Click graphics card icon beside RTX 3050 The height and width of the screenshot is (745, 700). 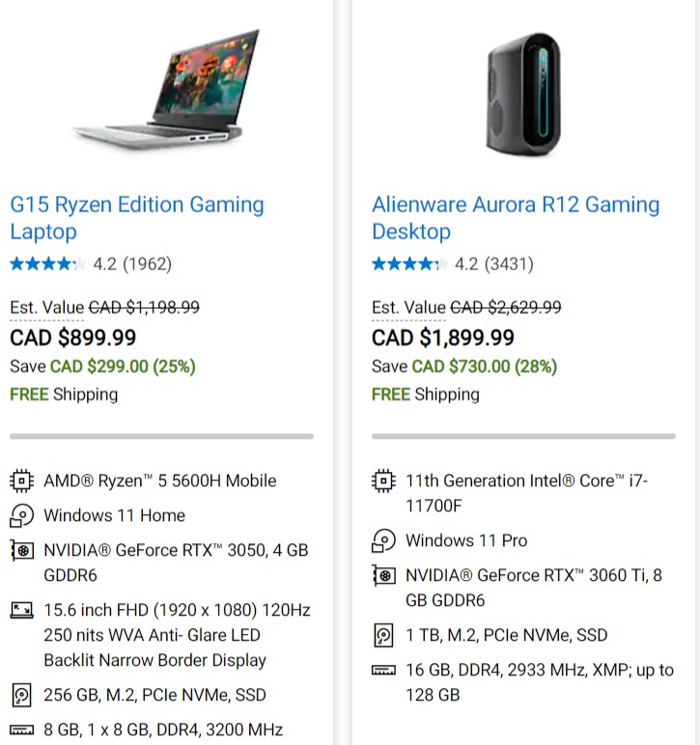click(x=22, y=551)
